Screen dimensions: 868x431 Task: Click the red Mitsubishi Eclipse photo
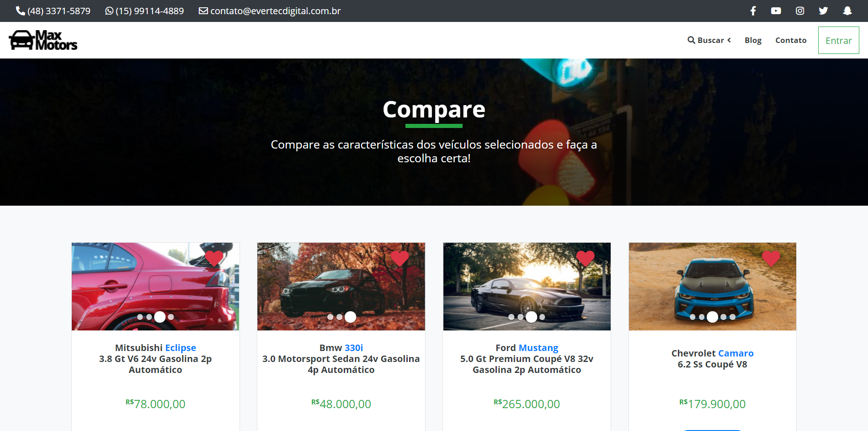click(155, 287)
